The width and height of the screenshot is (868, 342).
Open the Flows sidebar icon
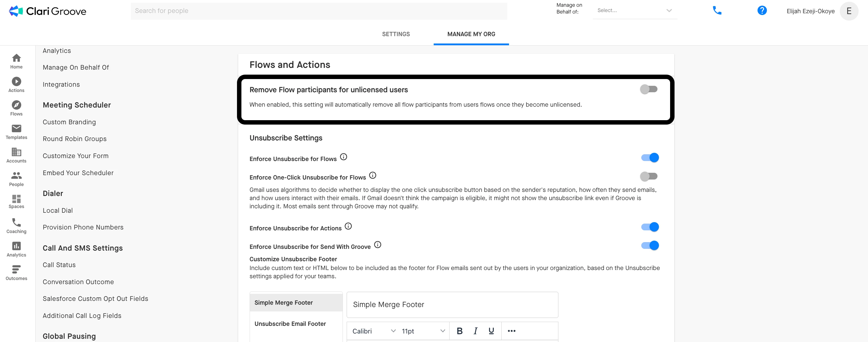(x=16, y=105)
